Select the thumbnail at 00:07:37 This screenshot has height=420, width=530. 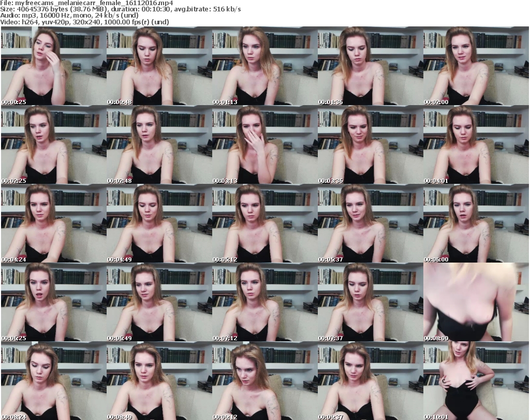pos(370,302)
